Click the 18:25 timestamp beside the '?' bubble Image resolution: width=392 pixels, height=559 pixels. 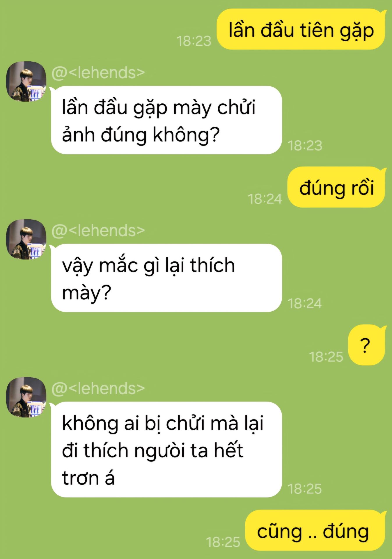pos(326,357)
